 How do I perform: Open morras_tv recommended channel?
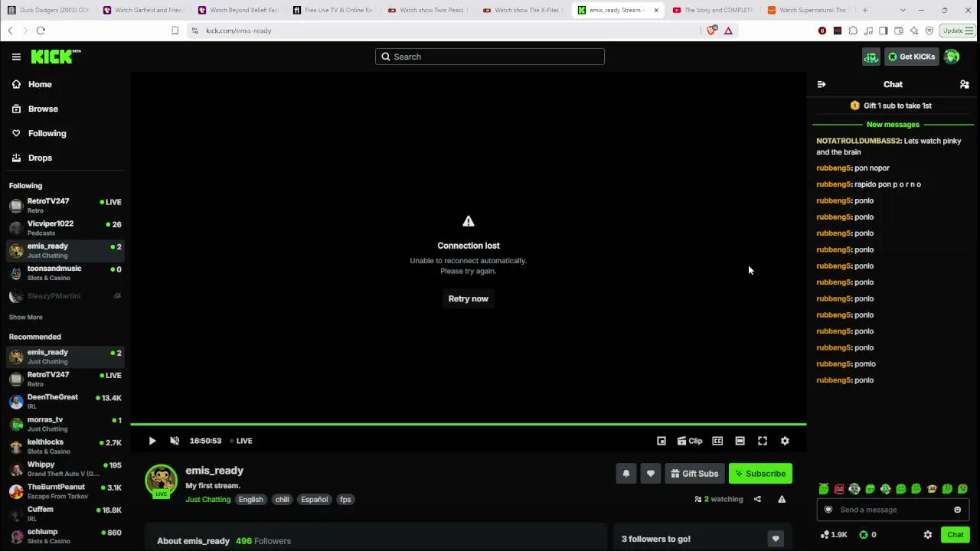[65, 424]
